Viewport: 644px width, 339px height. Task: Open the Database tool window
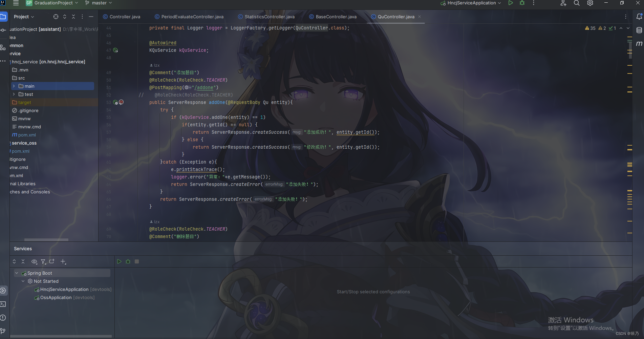point(640,30)
